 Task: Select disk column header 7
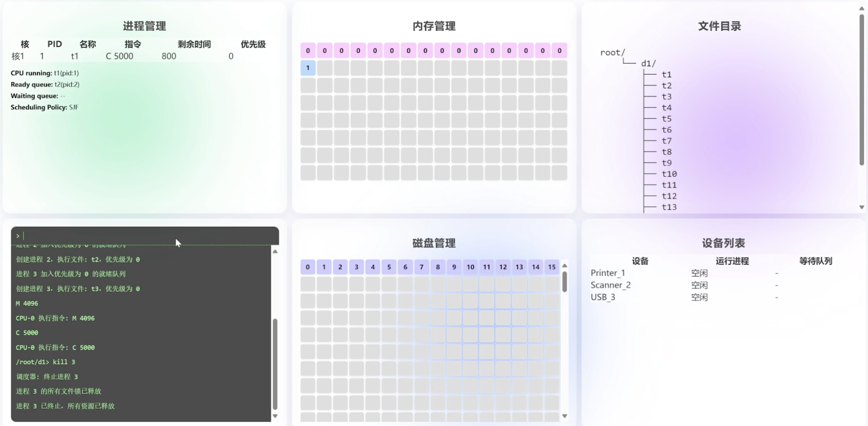pos(421,267)
